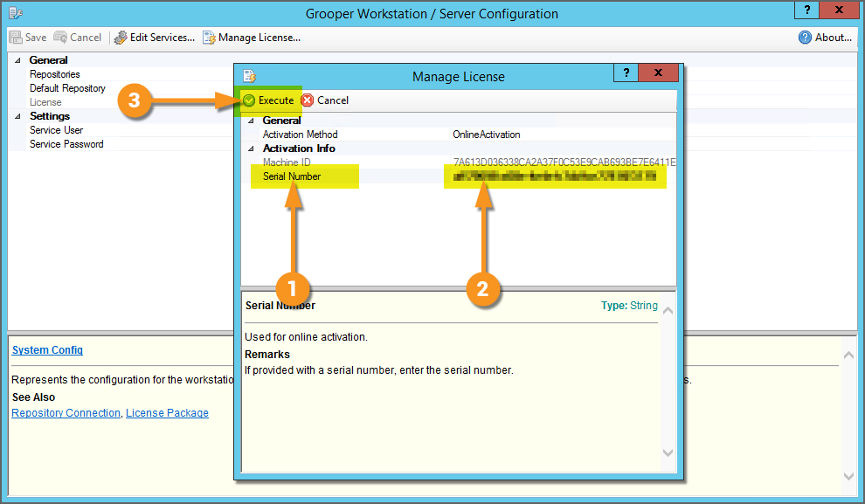Viewport: 865px width, 504px height.
Task: Select the Serial Number property label
Action: click(291, 176)
